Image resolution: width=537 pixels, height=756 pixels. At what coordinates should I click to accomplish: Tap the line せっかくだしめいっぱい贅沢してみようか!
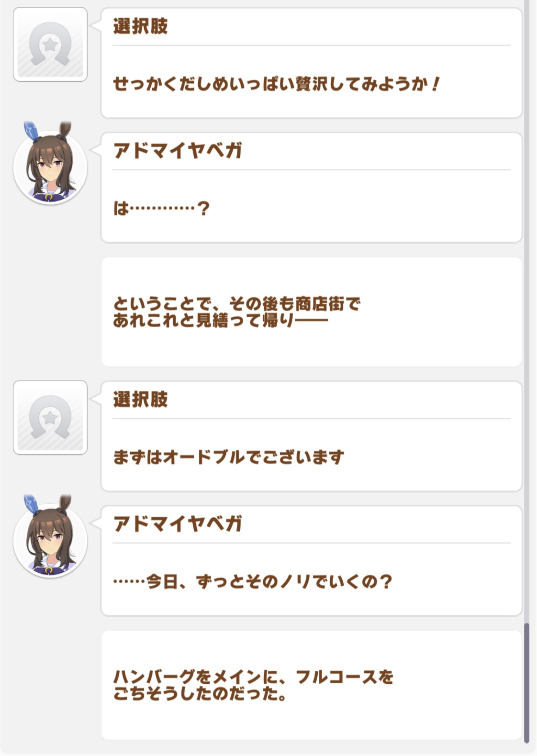[276, 84]
